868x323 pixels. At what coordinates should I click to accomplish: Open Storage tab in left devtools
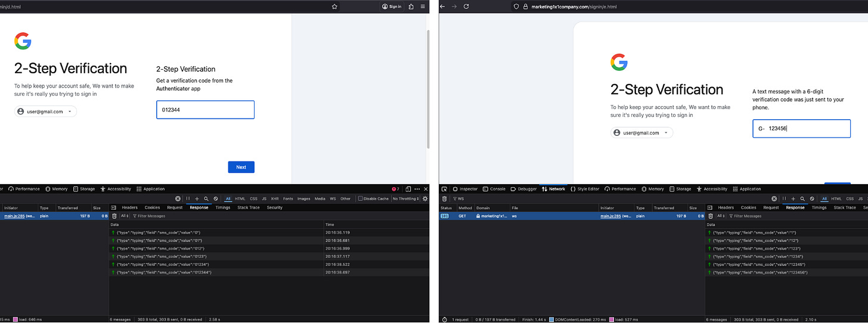click(84, 189)
